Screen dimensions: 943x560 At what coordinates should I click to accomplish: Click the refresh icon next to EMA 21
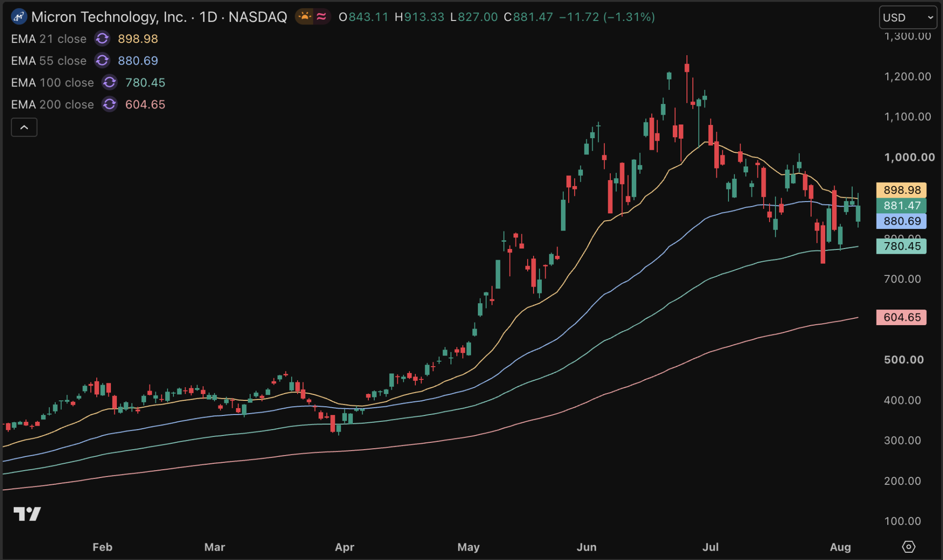pyautogui.click(x=102, y=39)
